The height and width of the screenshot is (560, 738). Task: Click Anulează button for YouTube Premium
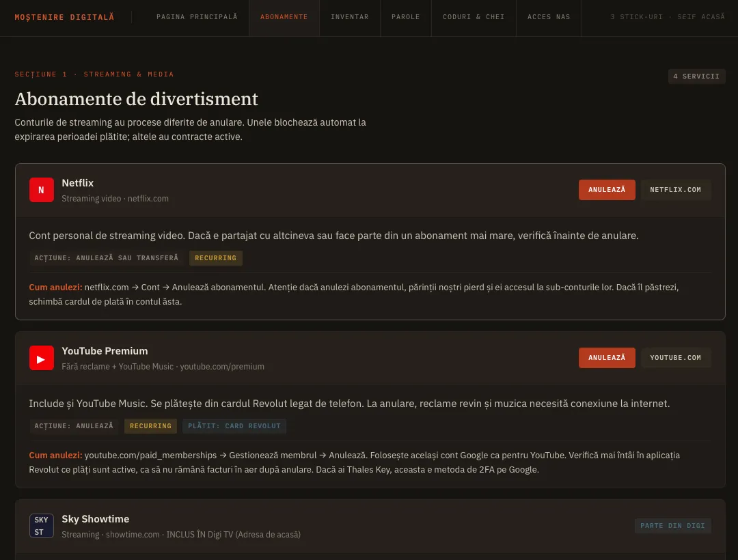607,358
